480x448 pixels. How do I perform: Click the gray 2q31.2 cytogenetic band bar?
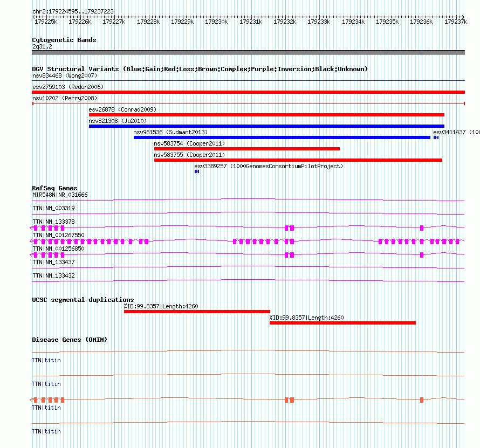coord(248,52)
